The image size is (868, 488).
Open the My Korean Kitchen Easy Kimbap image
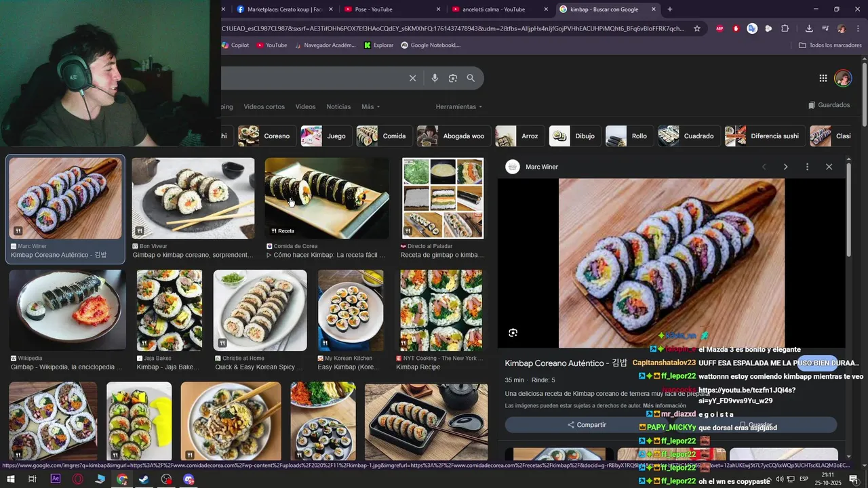point(351,310)
